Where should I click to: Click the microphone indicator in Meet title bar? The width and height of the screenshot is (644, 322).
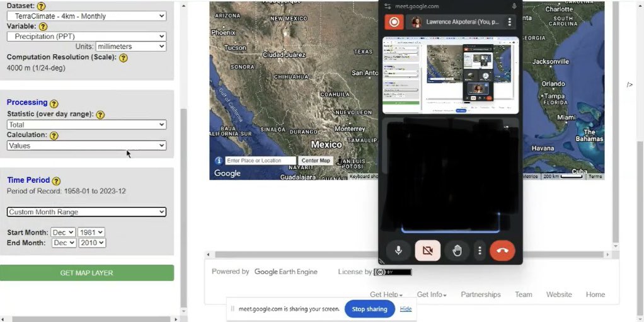[x=514, y=6]
